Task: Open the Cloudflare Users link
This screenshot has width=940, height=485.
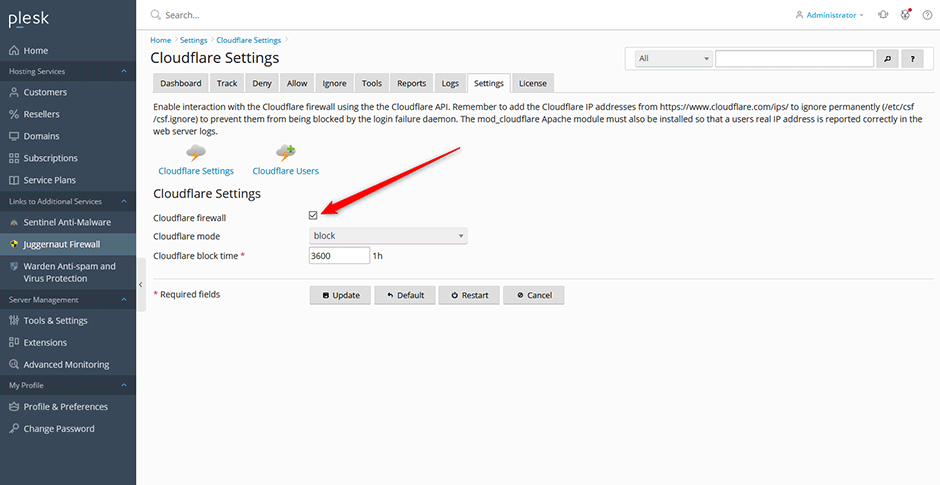Action: (285, 171)
